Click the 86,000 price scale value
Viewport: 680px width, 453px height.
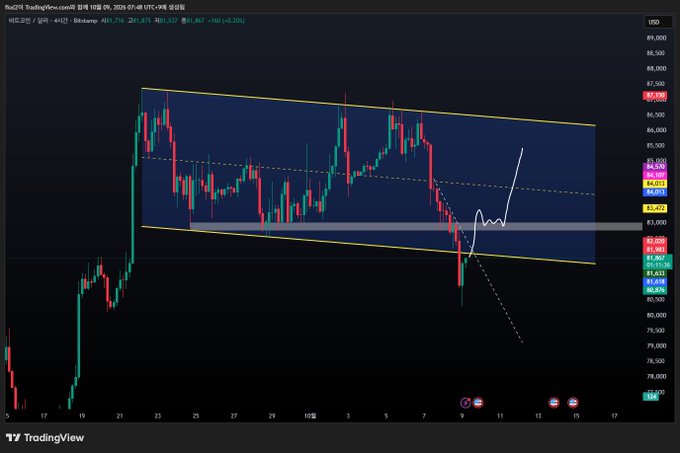(x=656, y=130)
